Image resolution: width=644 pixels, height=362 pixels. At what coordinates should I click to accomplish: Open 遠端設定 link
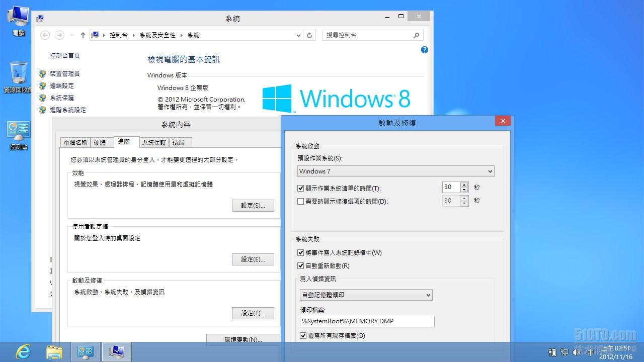pos(62,86)
